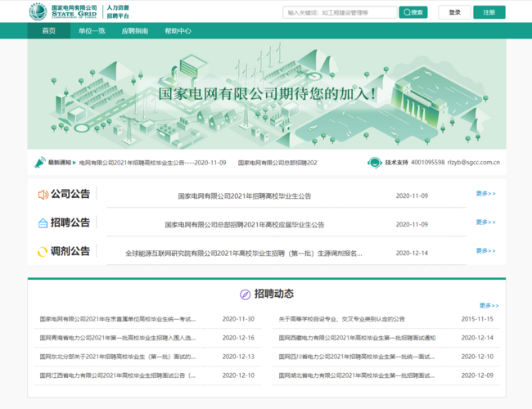The height and width of the screenshot is (409, 532).
Task: Click date 2020-12-13 in 招聘动态 list
Action: [x=238, y=357]
